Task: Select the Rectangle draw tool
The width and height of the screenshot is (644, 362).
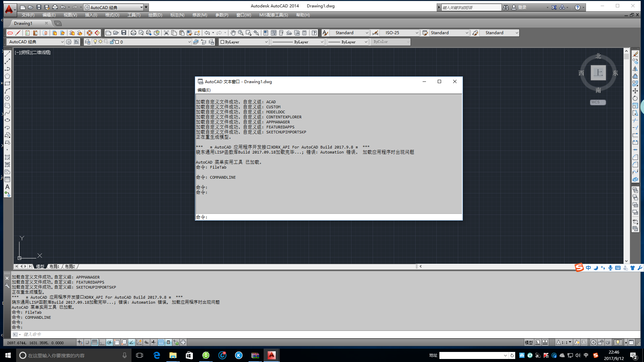Action: tap(7, 83)
